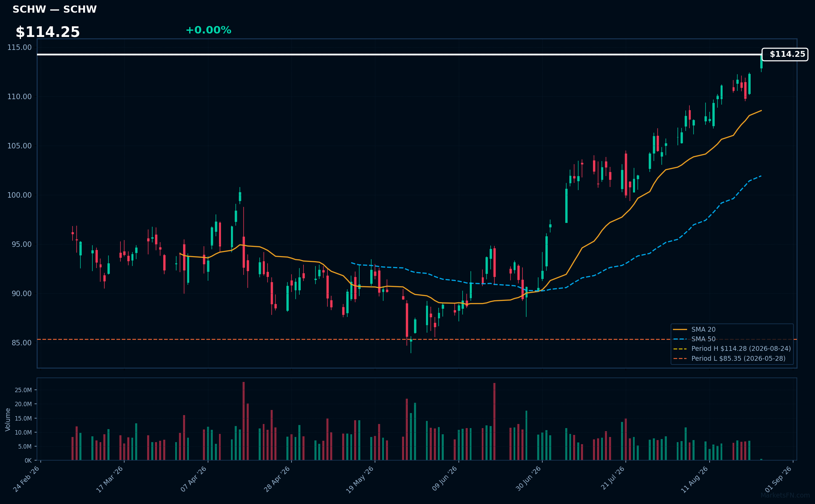Click the +0.00% change indicator
Viewport: 815px width, 504px height.
pyautogui.click(x=208, y=30)
